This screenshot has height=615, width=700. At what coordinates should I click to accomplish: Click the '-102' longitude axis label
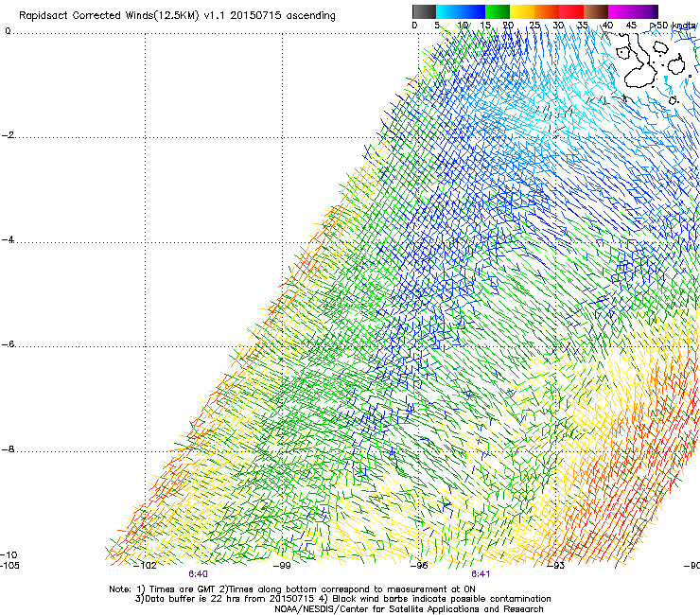(x=145, y=566)
